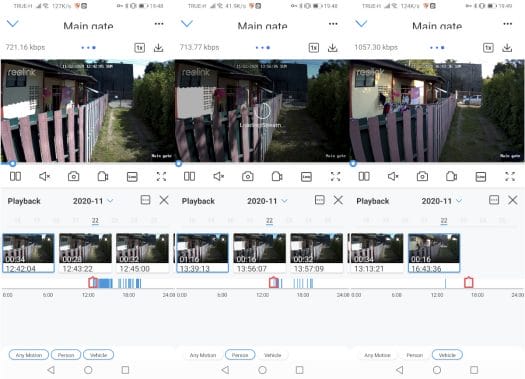The height and width of the screenshot is (379, 525).
Task: Click the red timeline marker in right screen
Action: pos(468,282)
